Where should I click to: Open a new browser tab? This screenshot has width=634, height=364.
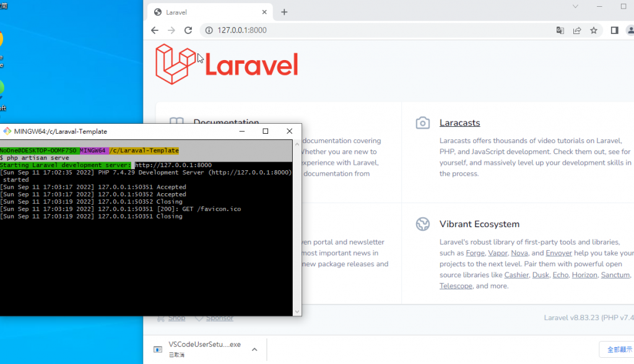[x=284, y=12]
